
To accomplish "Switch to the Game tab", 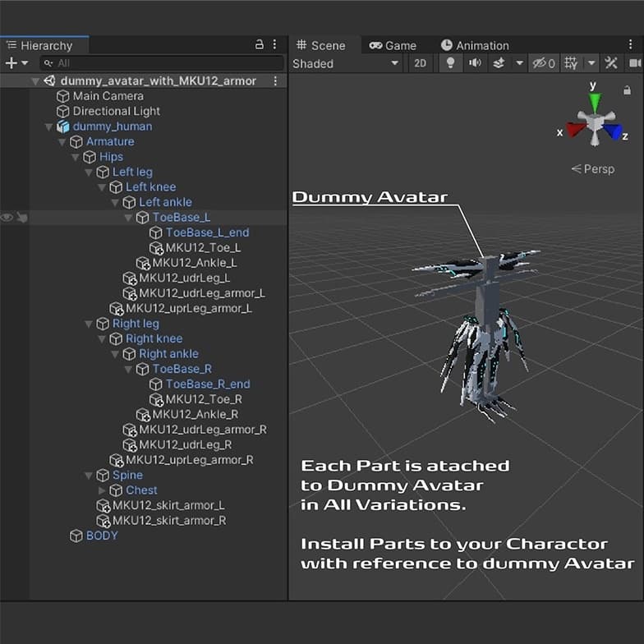I will [393, 45].
